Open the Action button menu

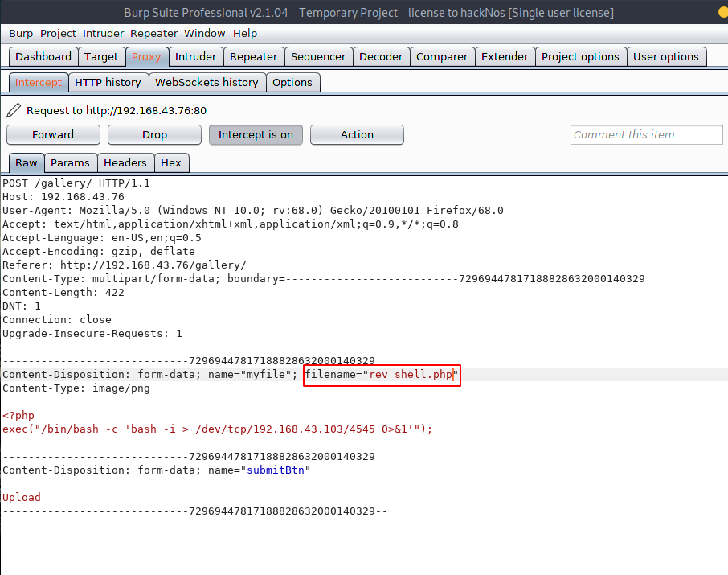(357, 135)
